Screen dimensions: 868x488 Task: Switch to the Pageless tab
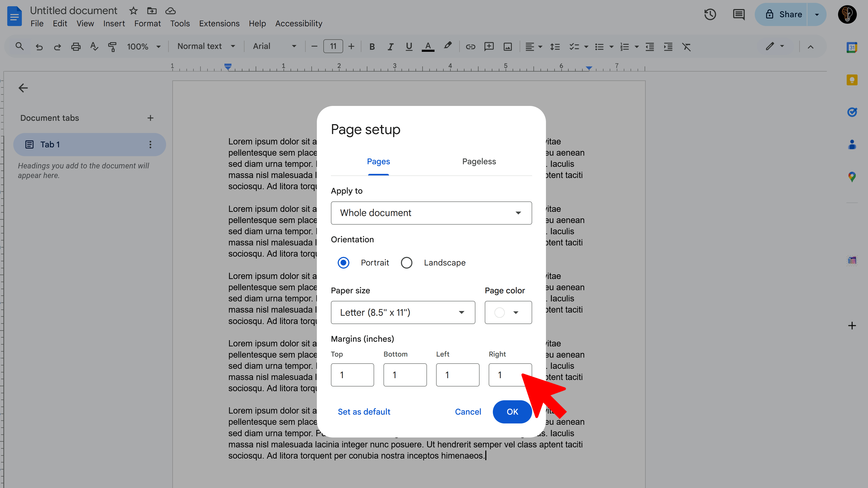point(479,161)
